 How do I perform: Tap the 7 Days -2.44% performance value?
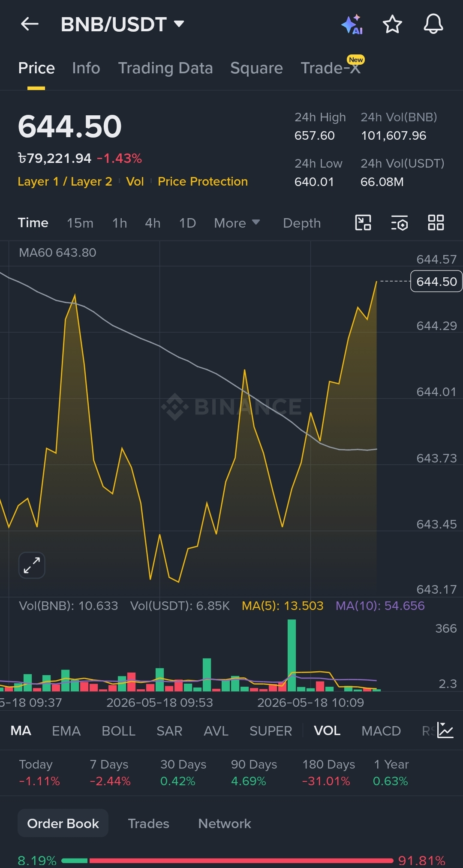(110, 781)
